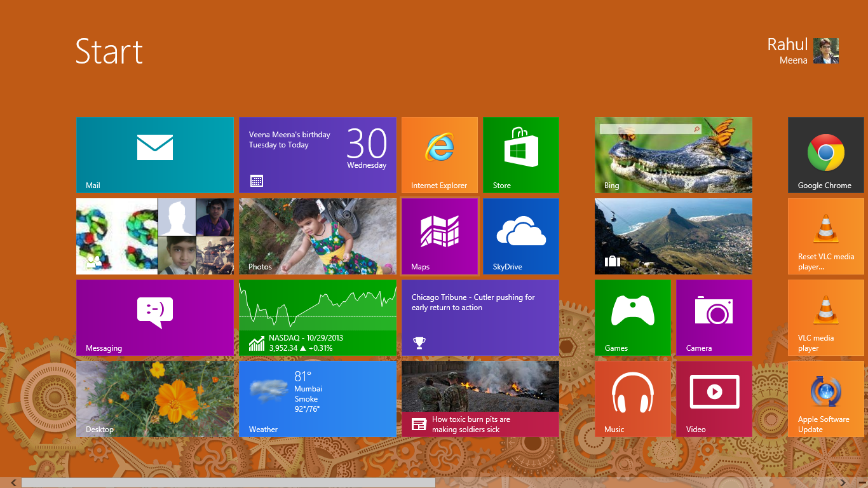Screen dimensions: 868x488
Task: Open the Camera app
Action: (x=714, y=317)
